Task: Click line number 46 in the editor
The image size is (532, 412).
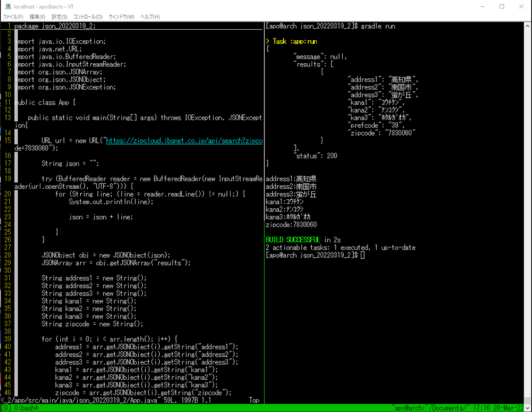Action: pyautogui.click(x=8, y=393)
